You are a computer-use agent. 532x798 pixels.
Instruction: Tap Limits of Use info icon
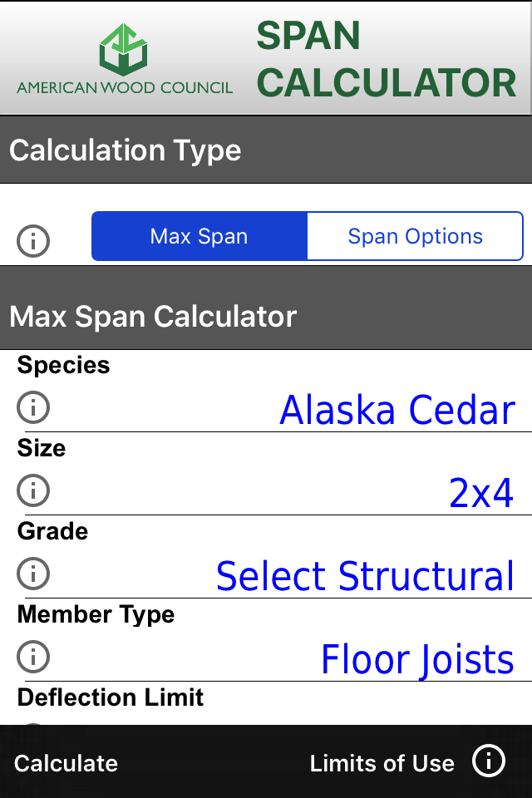(x=489, y=761)
